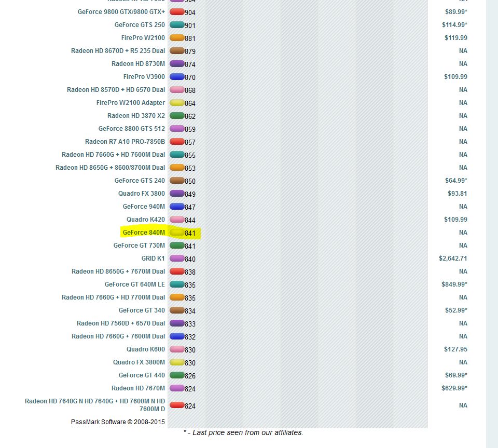Open the GeForce GT 730M link
498x448 pixels.
coord(139,246)
